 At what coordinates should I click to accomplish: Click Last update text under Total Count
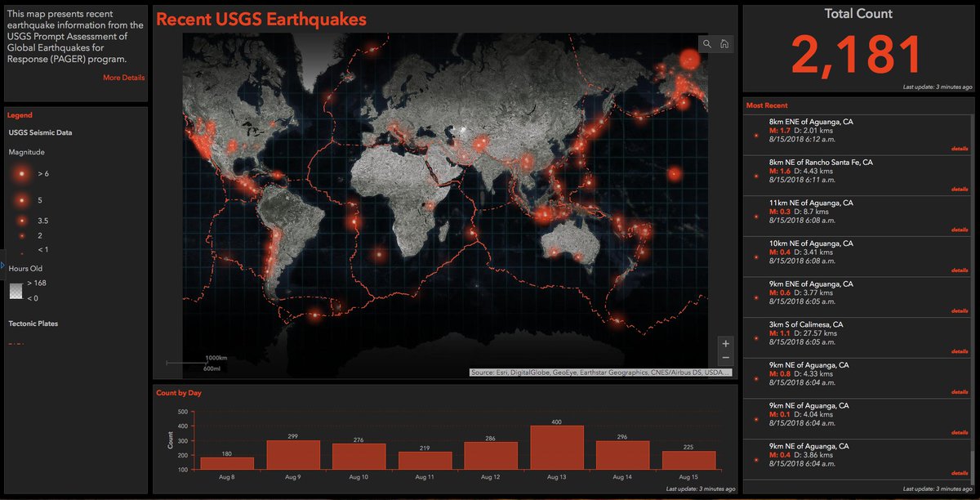click(x=938, y=87)
